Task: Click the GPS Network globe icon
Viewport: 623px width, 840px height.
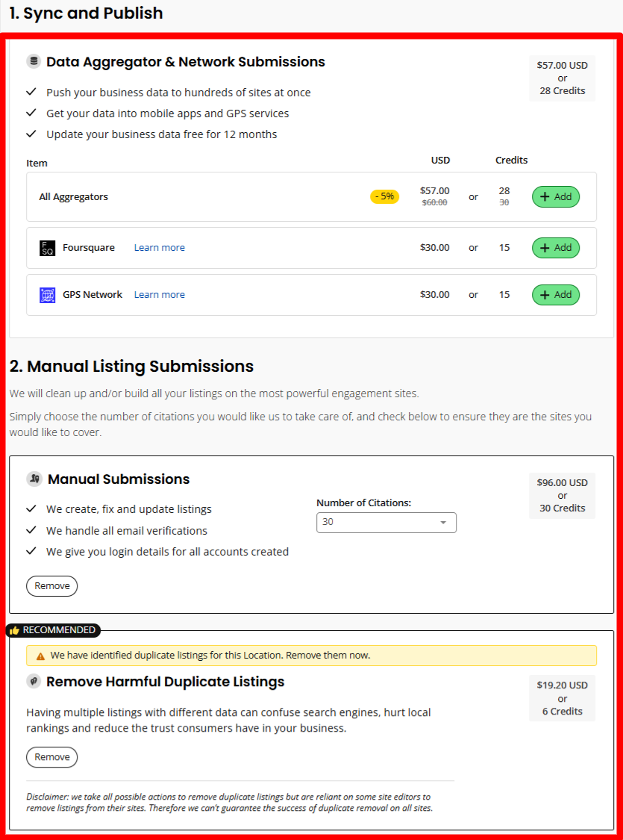Action: click(46, 294)
